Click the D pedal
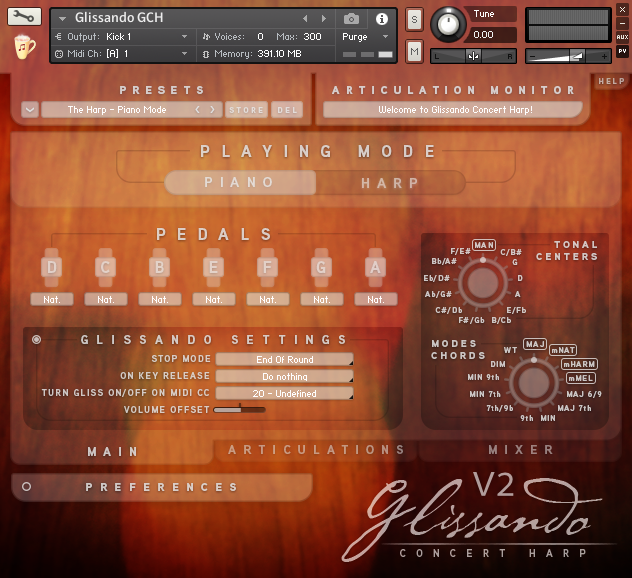632x578 pixels. tap(52, 267)
